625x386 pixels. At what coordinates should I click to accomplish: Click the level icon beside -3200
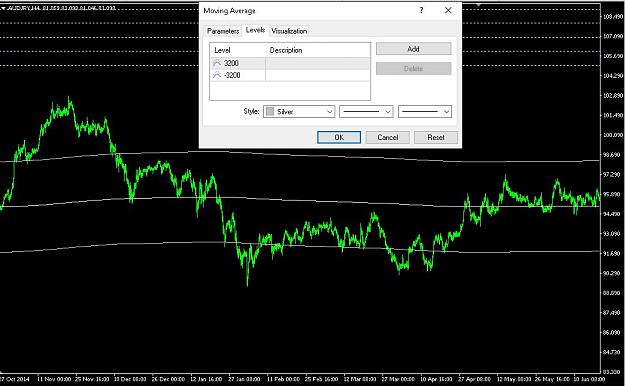(217, 75)
